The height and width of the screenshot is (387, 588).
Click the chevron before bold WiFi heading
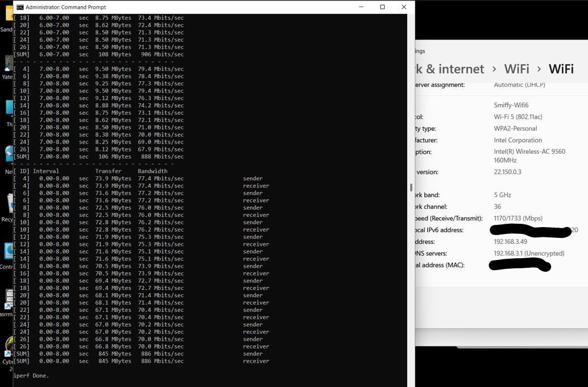(x=539, y=69)
